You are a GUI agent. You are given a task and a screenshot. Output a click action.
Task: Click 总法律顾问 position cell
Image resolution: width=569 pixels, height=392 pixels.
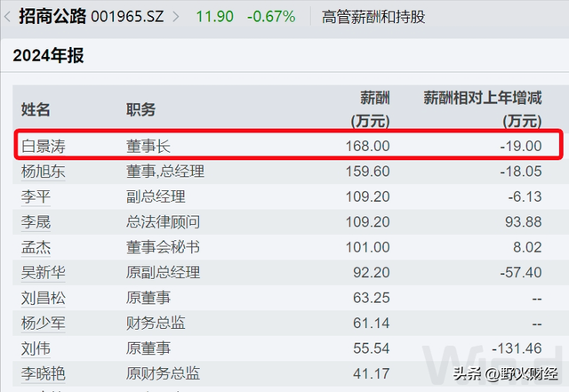(163, 222)
